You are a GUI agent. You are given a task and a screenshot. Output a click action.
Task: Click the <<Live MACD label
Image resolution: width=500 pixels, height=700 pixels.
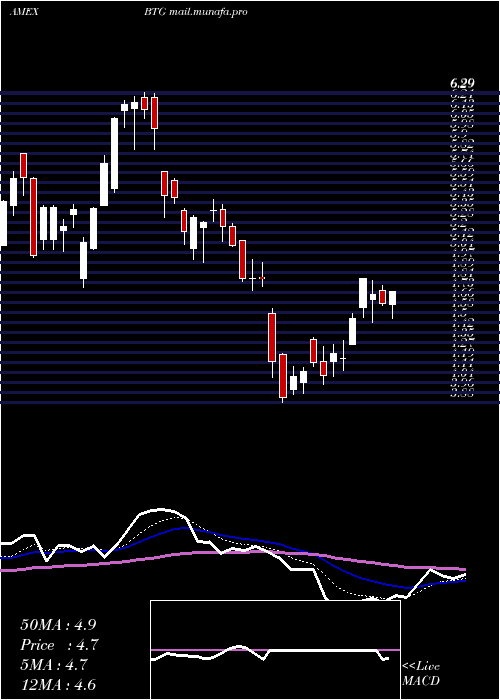click(x=421, y=674)
